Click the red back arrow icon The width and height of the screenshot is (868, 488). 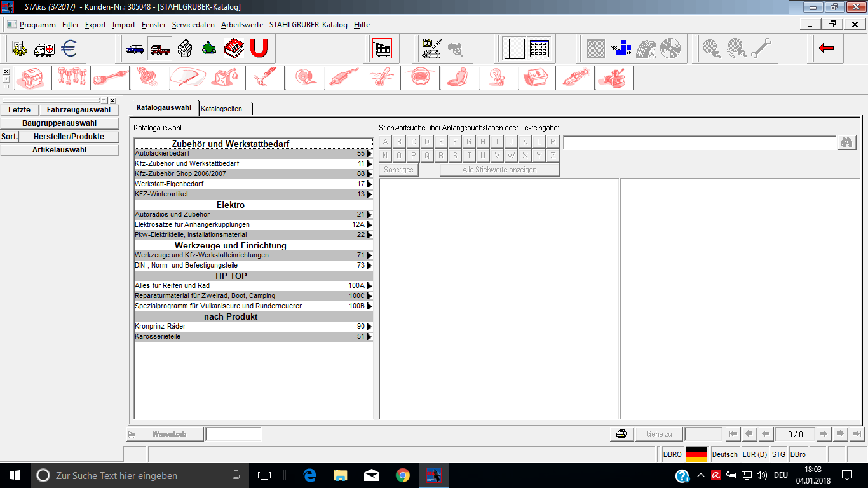826,48
